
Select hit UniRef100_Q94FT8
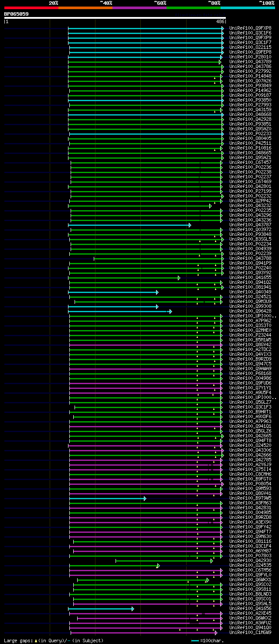tap(250, 440)
